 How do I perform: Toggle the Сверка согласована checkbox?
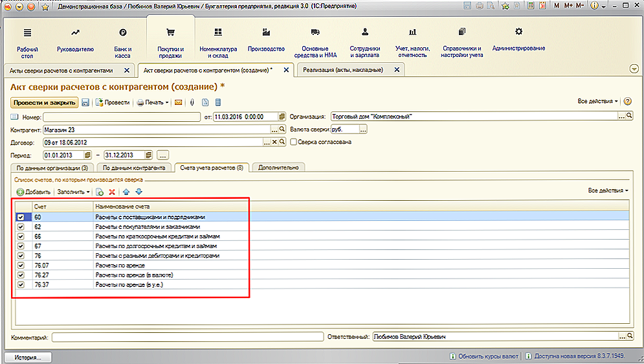coord(293,142)
